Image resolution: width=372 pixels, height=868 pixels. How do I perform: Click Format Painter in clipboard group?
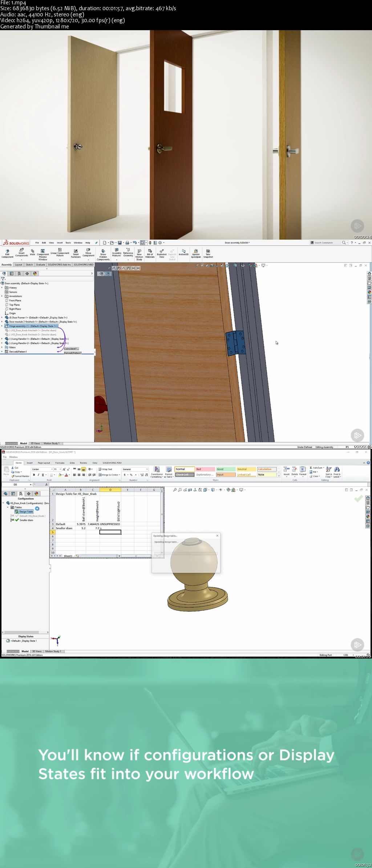pos(20,476)
